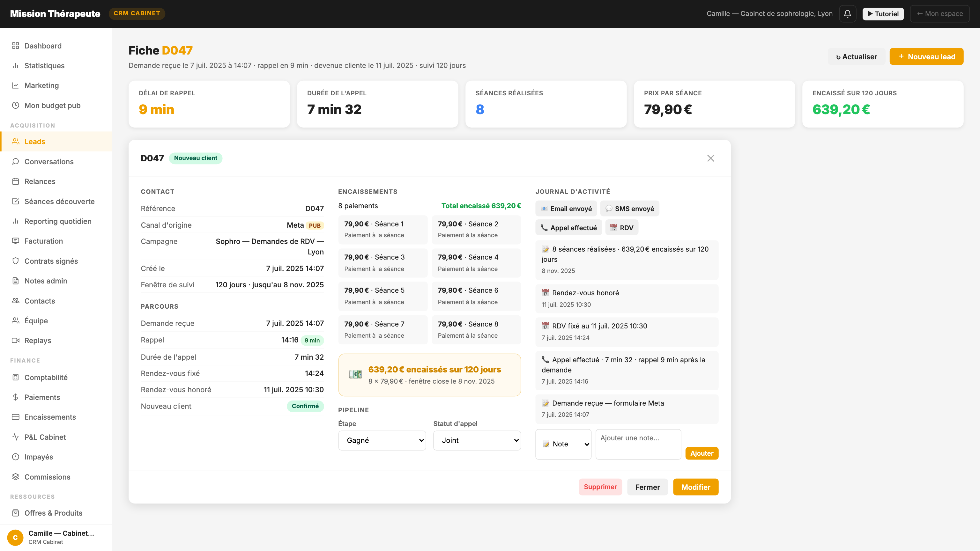Click the Supprimer button

pyautogui.click(x=600, y=487)
